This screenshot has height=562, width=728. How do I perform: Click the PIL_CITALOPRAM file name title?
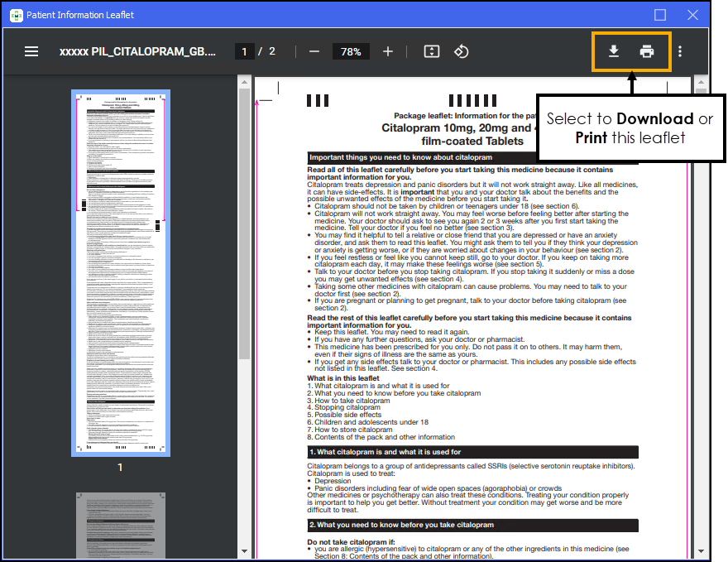click(137, 51)
